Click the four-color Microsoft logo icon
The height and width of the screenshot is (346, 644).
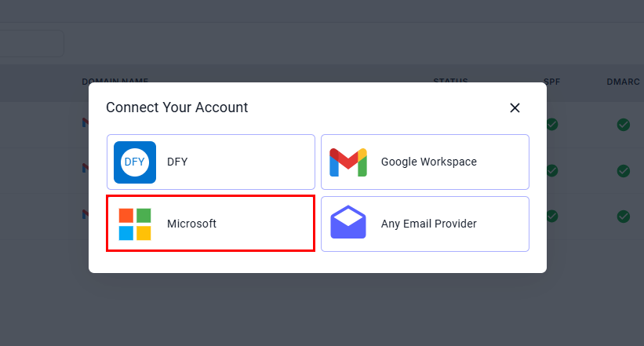135,224
